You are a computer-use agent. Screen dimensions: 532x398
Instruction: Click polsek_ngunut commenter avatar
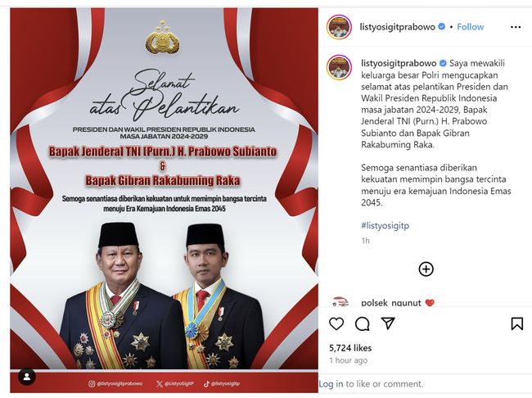(x=340, y=302)
